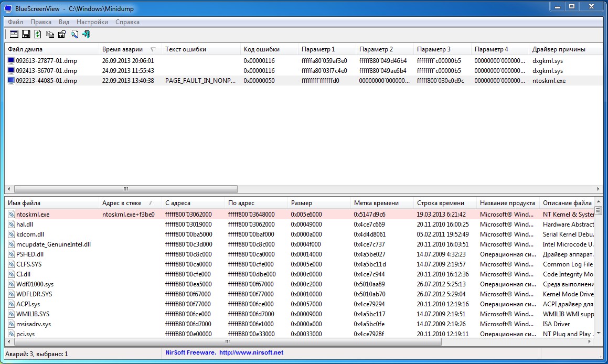Click the 'Аварий: 3, выбрано: 1' status text
Viewport: 608px width, 364px height.
point(36,354)
